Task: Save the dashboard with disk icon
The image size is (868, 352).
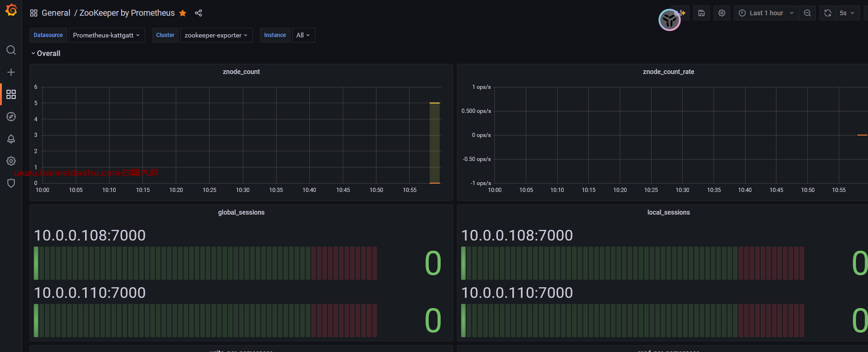Action: 702,13
